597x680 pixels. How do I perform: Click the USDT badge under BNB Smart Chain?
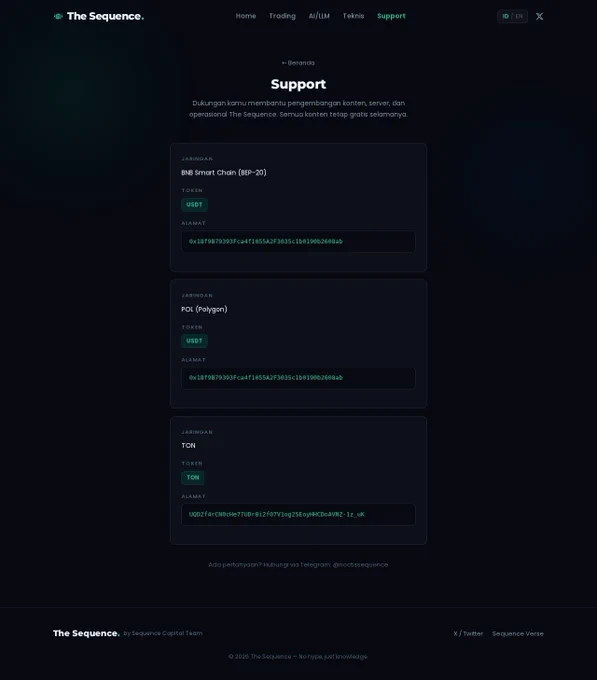(x=194, y=205)
